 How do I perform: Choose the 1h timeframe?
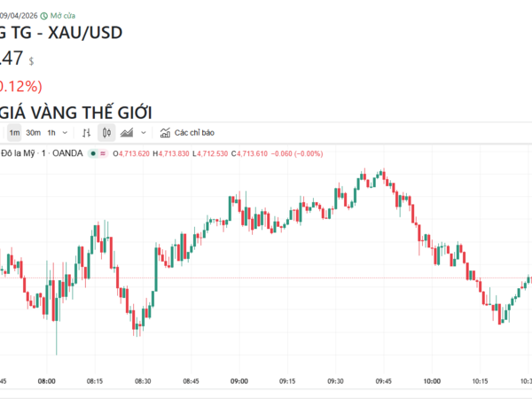[x=51, y=133]
